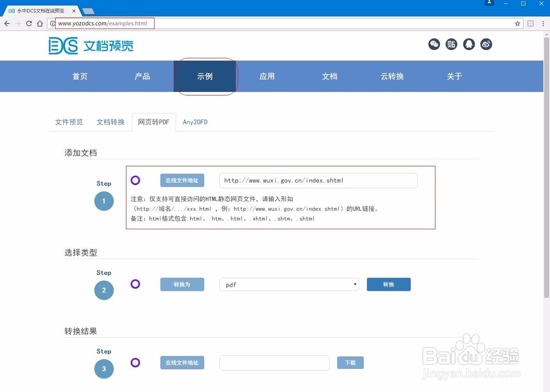
Task: Click the 转换 button
Action: click(x=388, y=284)
